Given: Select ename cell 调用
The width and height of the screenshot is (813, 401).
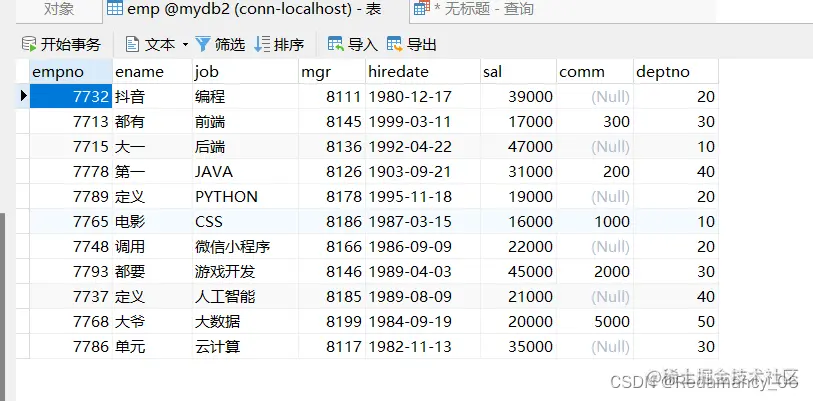Looking at the screenshot, I should [152, 246].
